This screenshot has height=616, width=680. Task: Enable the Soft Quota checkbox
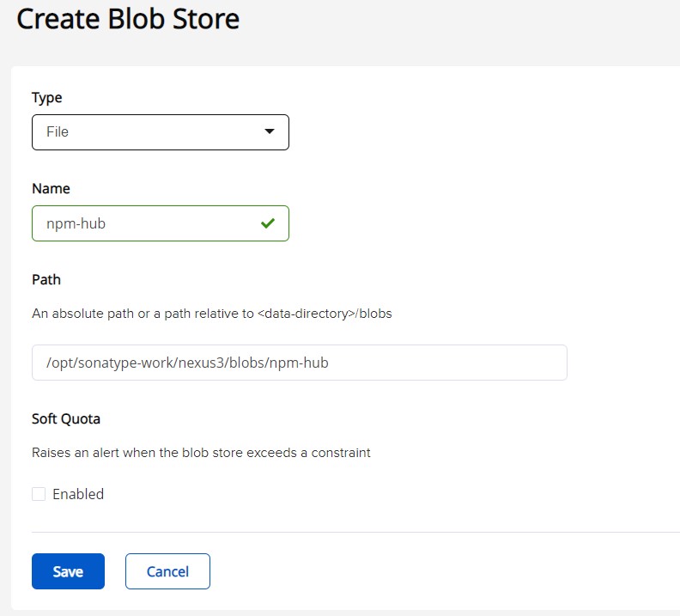pos(39,494)
